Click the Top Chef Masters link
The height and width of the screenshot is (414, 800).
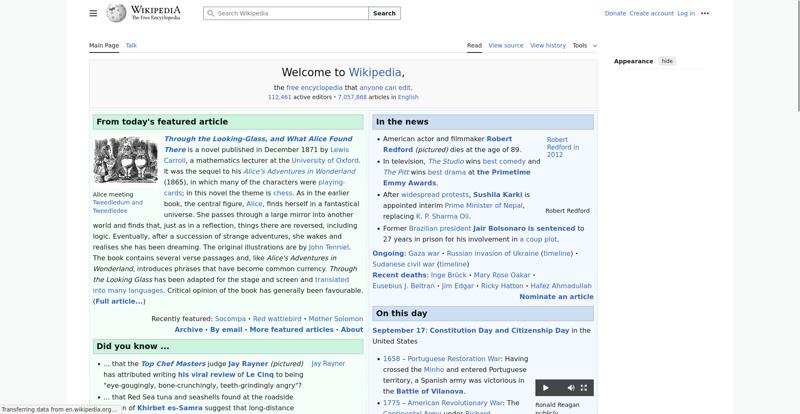(173, 364)
